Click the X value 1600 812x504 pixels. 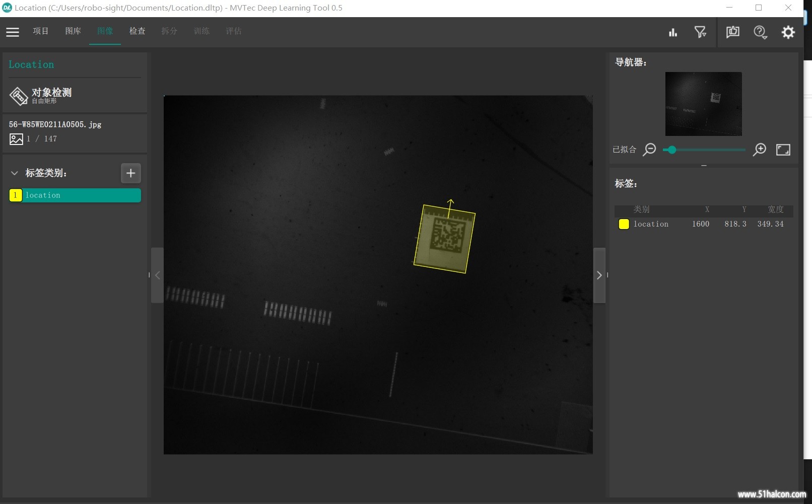pos(701,224)
